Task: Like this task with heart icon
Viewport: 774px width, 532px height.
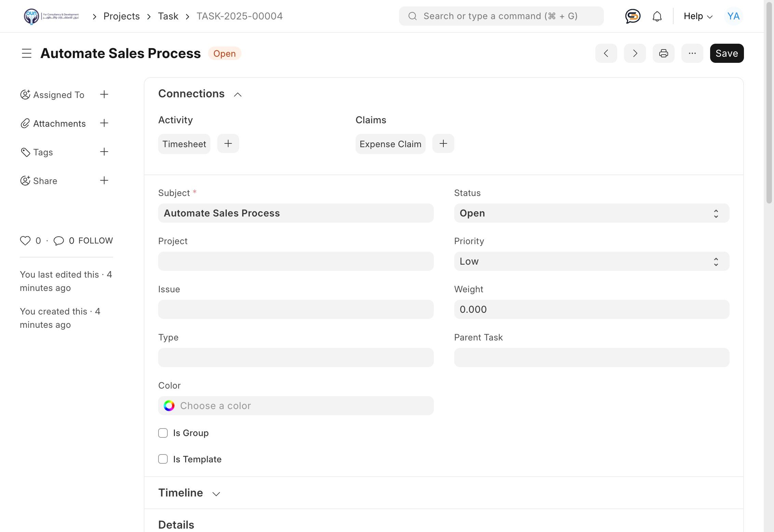Action: tap(25, 241)
